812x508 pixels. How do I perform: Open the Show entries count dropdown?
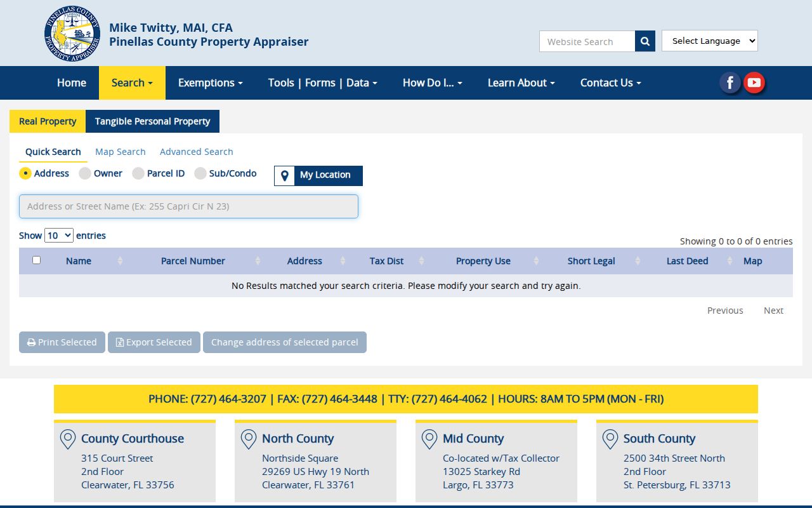click(x=59, y=236)
